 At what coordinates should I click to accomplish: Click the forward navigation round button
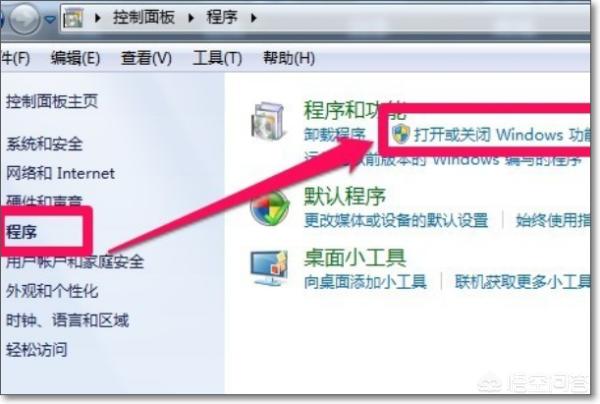tap(24, 18)
